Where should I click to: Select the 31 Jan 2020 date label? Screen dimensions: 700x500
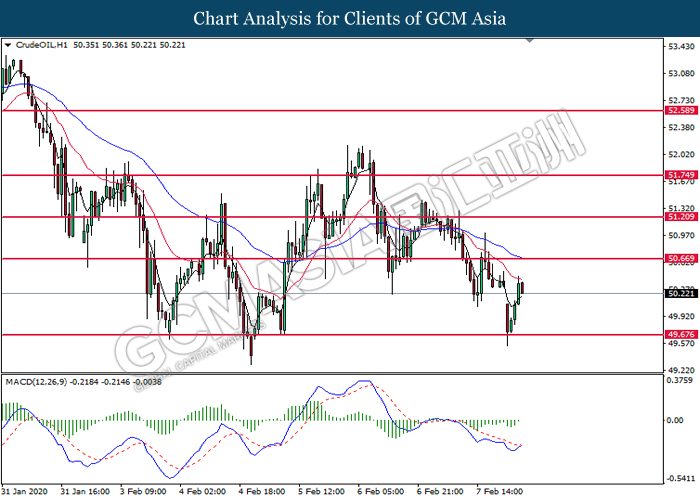point(25,492)
